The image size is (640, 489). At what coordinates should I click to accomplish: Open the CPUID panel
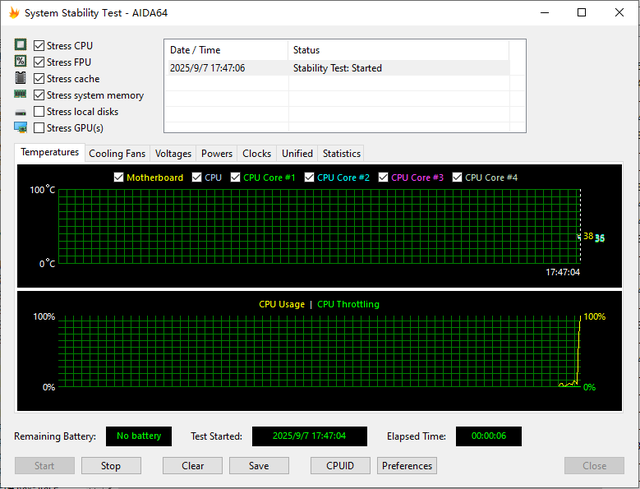[x=340, y=466]
